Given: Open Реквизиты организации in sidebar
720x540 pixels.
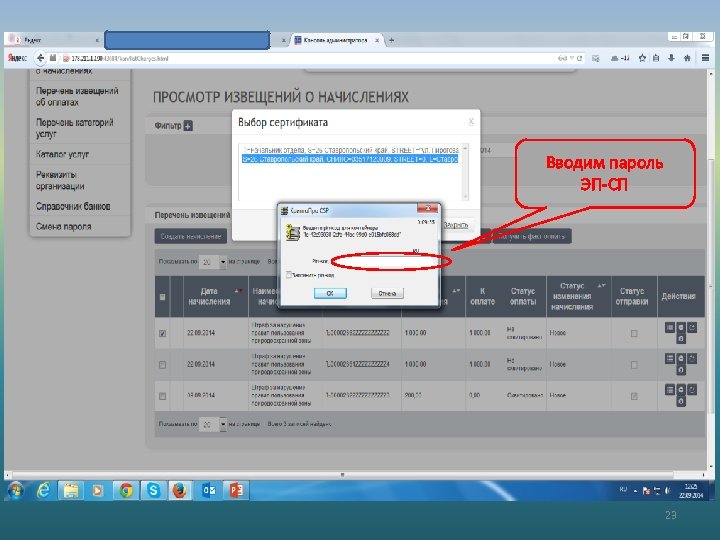Looking at the screenshot, I should pyautogui.click(x=60, y=180).
